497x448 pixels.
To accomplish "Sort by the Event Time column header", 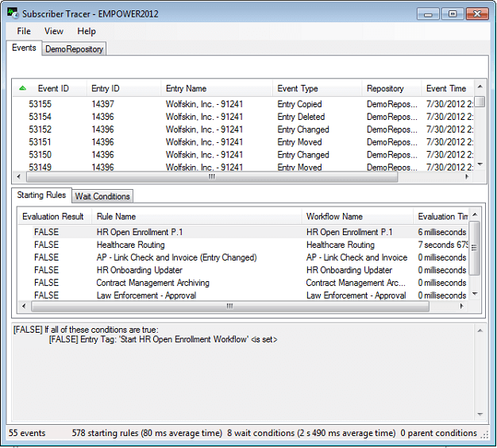I will point(446,88).
